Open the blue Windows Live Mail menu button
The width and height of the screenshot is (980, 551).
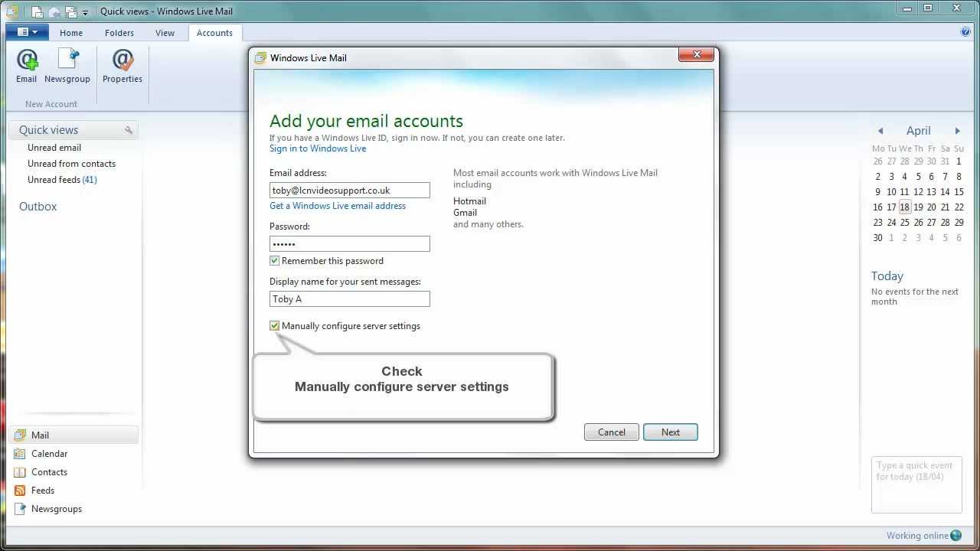(28, 32)
